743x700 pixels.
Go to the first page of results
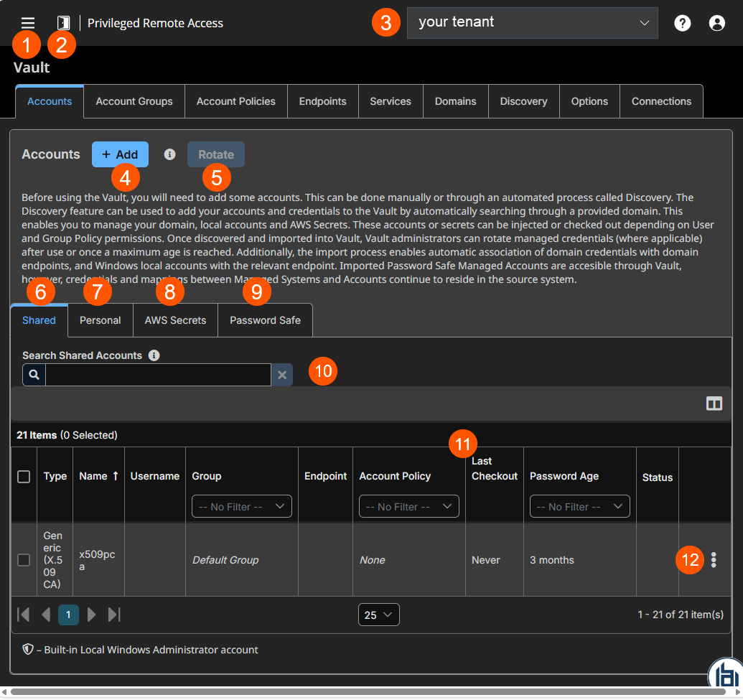pos(23,615)
